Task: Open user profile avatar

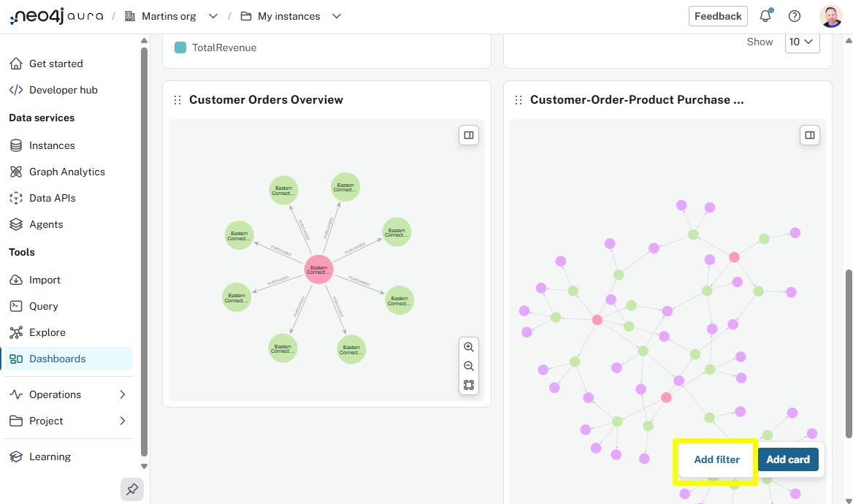Action: pyautogui.click(x=830, y=16)
